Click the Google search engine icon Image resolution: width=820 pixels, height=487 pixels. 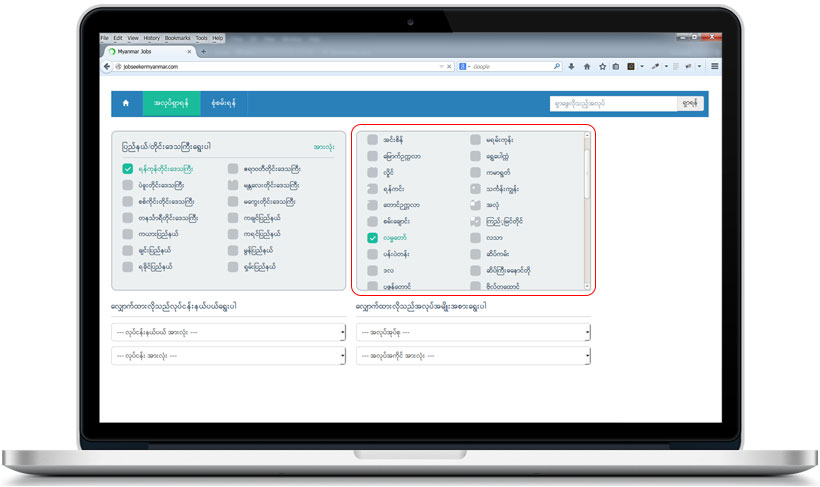pyautogui.click(x=462, y=66)
